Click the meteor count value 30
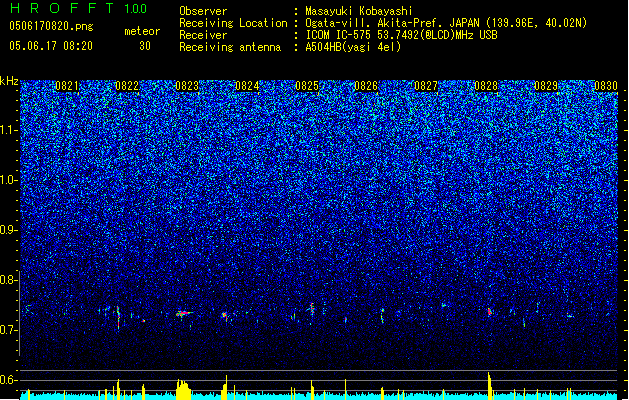This screenshot has height=400, width=629. coord(145,46)
